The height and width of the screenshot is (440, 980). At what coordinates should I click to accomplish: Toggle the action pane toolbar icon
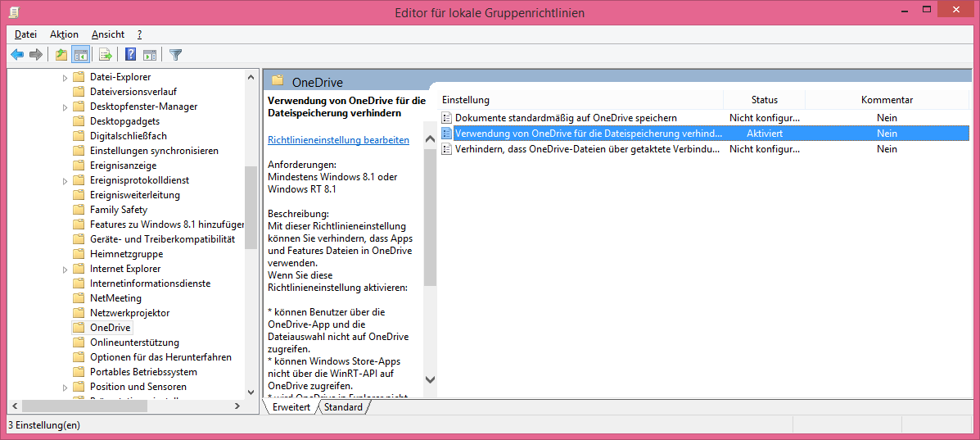(x=149, y=55)
